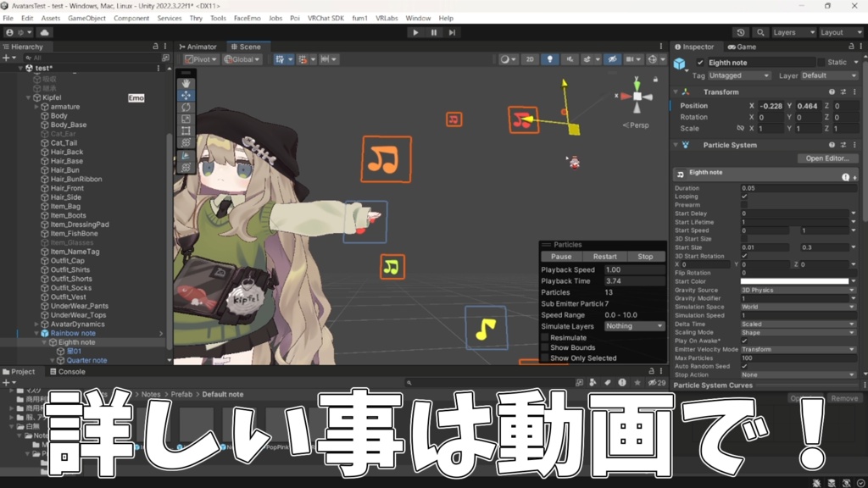Open the Gravity Source dropdown

798,290
